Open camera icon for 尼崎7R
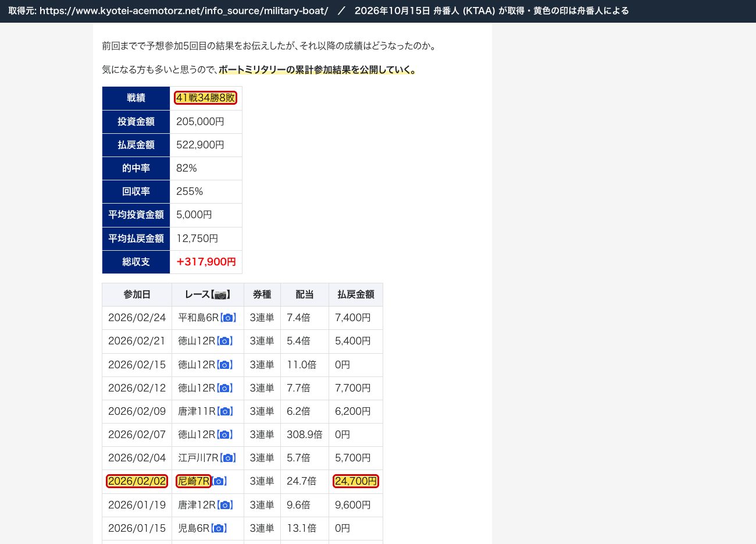This screenshot has height=544, width=756. pos(219,481)
